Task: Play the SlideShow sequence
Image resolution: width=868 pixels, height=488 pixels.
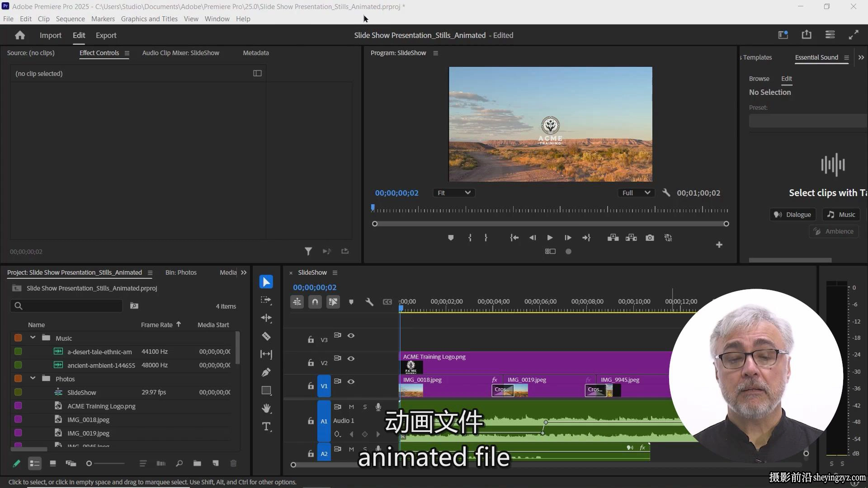Action: point(550,238)
